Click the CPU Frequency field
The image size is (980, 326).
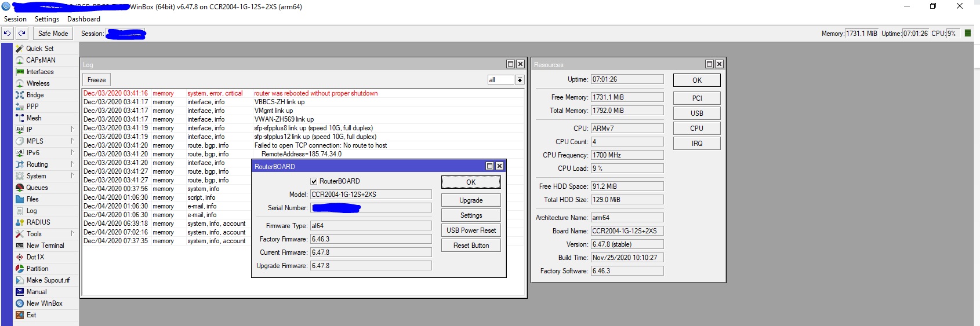[627, 155]
